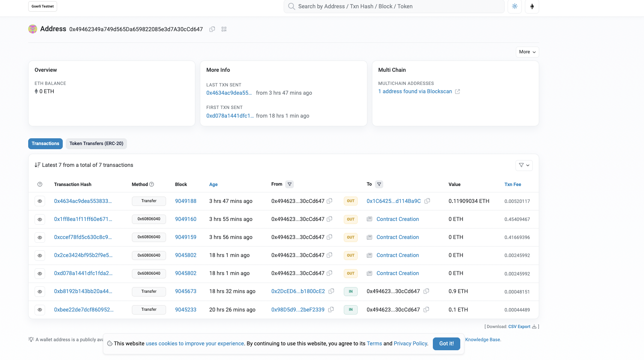Copy To address 0x1C6425...d114Ba9C
The height and width of the screenshot is (360, 644).
[x=427, y=201]
